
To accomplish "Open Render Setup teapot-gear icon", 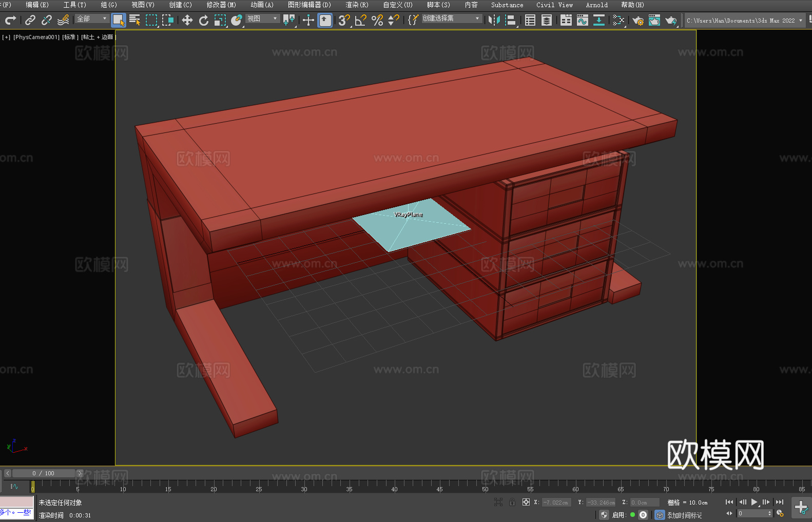I will 638,20.
